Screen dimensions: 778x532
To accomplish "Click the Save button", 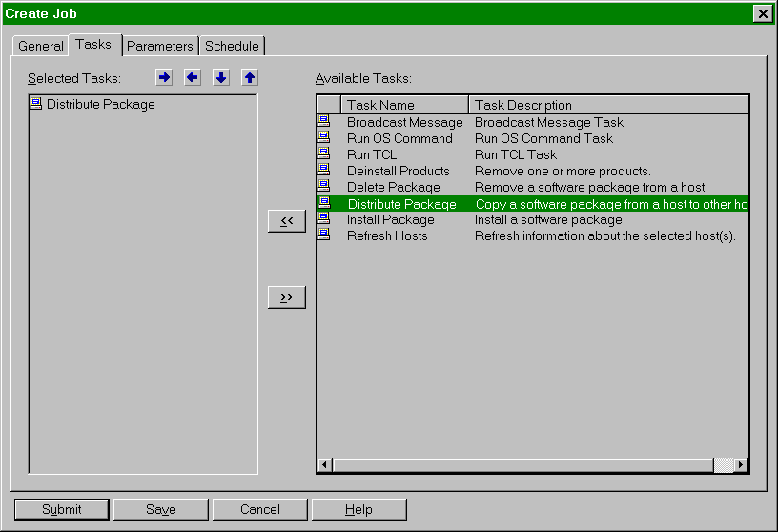I will click(x=161, y=510).
